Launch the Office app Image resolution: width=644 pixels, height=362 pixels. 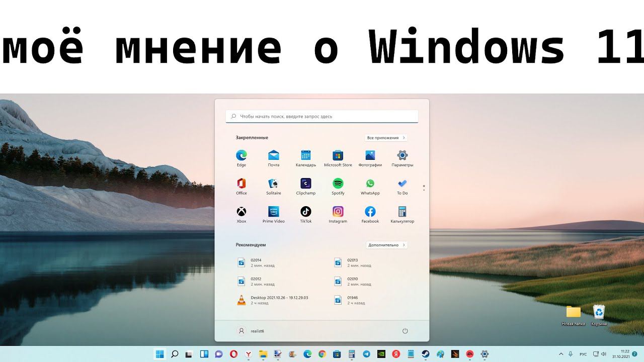(x=242, y=186)
